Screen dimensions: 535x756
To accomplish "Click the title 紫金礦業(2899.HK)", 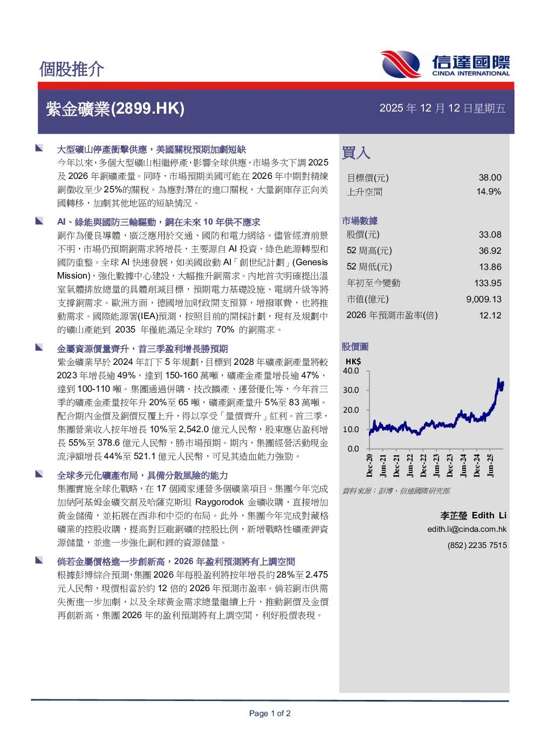I will [115, 109].
